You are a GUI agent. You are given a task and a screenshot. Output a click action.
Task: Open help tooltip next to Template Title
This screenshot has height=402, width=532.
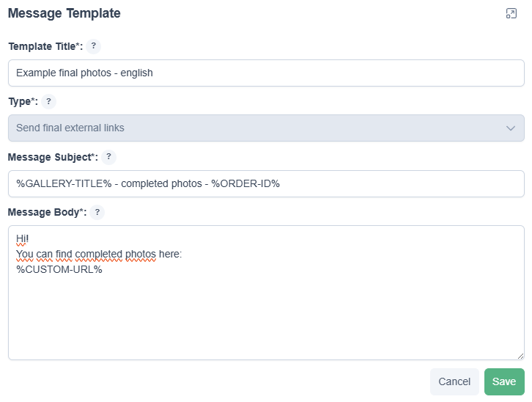93,46
